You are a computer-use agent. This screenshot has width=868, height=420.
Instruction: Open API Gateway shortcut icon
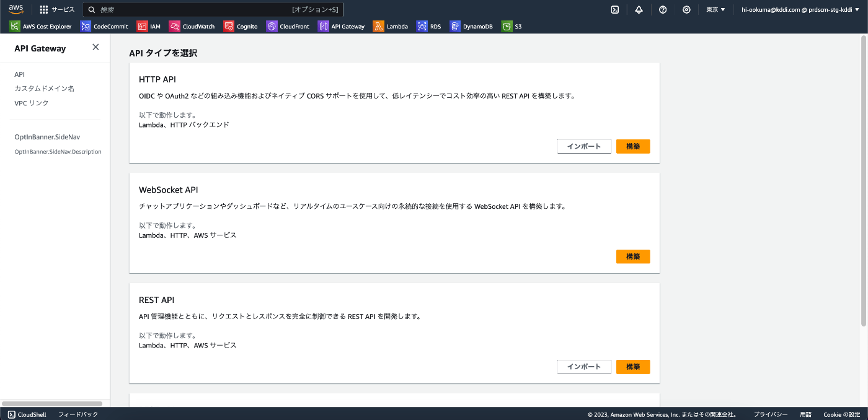pyautogui.click(x=324, y=27)
